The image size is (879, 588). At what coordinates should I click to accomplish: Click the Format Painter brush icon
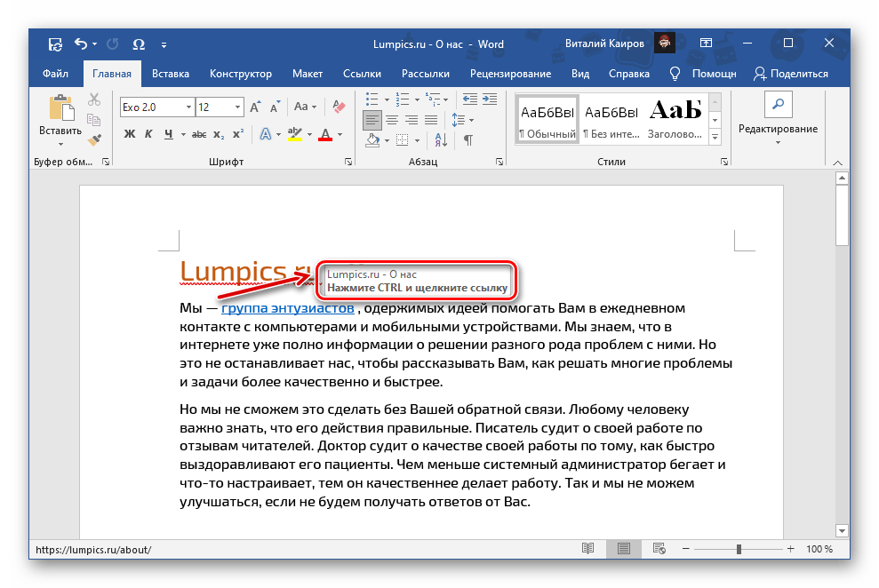[94, 138]
